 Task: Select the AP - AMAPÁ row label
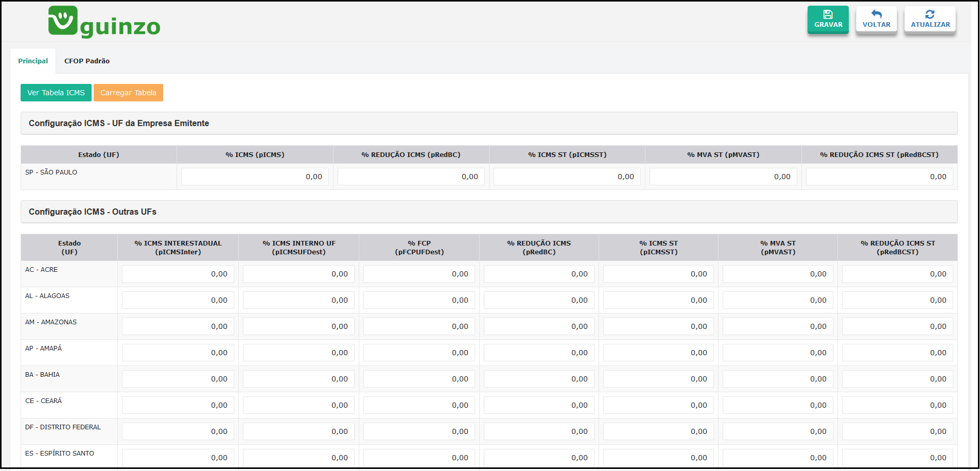click(43, 348)
